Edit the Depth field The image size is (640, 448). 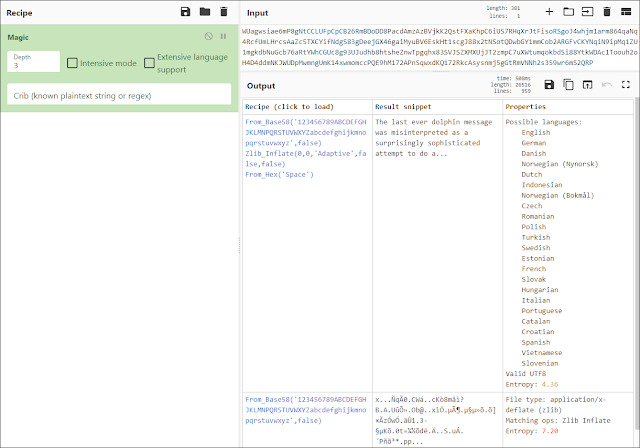click(33, 62)
